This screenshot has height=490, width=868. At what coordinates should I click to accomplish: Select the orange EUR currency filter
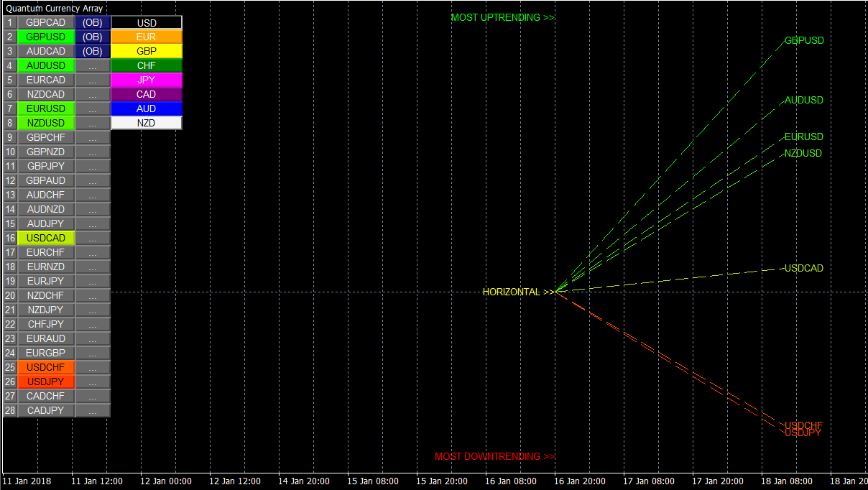[147, 37]
